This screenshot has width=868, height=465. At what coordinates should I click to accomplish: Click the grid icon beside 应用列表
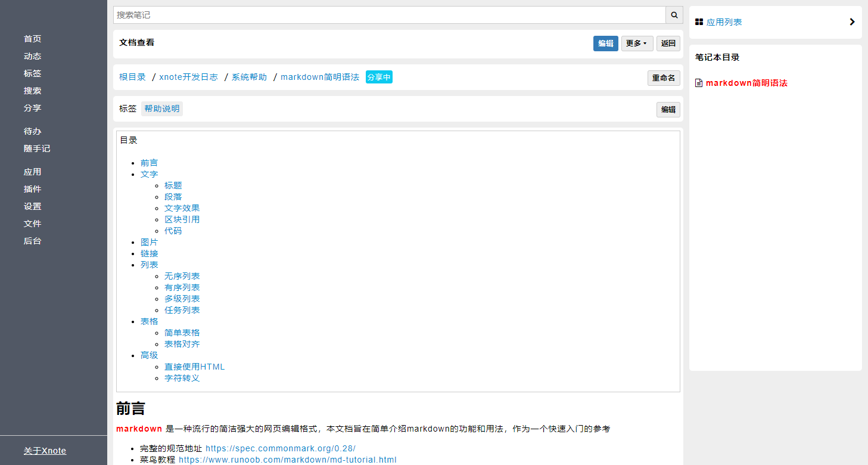(x=699, y=21)
